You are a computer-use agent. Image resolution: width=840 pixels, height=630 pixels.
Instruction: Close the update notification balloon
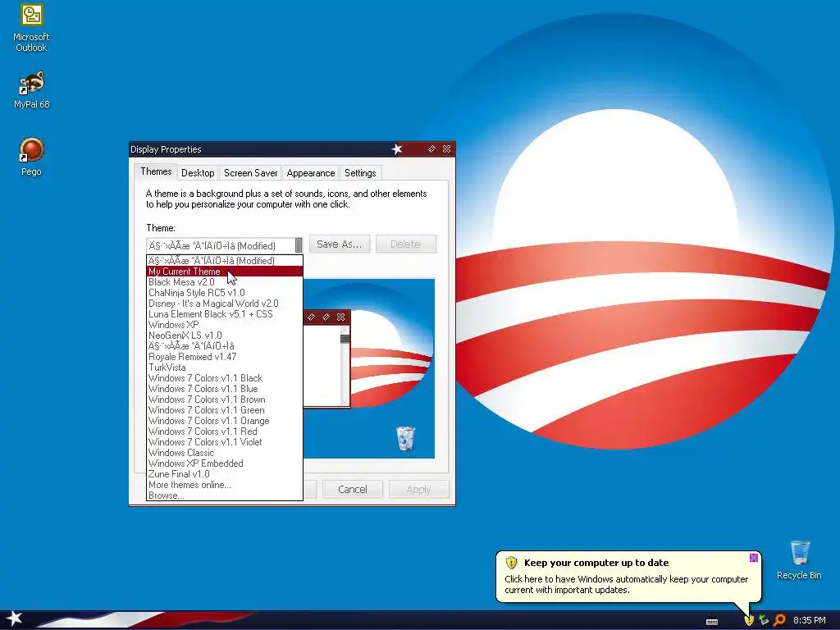753,558
